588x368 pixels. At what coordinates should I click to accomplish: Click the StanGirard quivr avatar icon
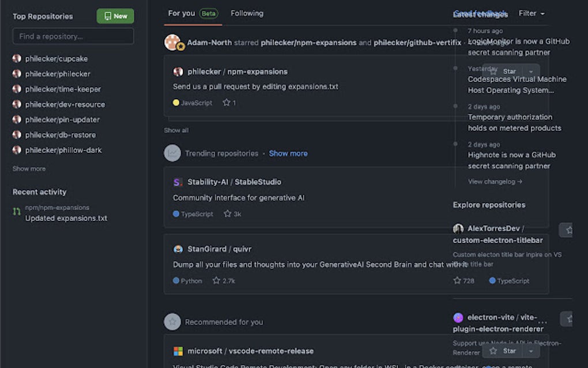[178, 249]
